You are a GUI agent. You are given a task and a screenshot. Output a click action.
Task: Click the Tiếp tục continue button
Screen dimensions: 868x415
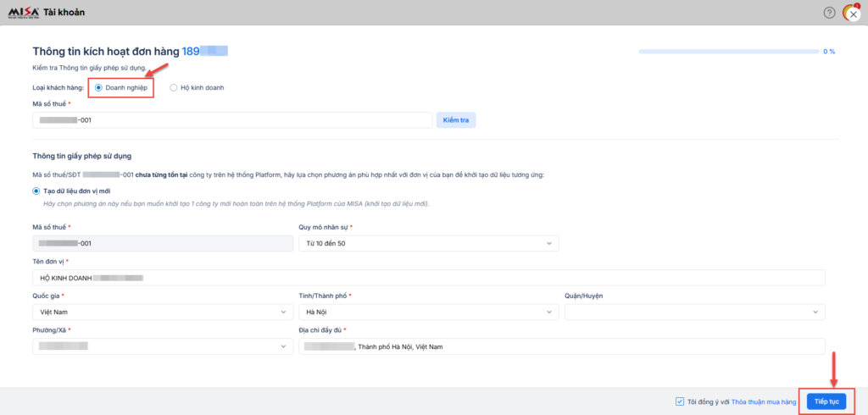[826, 401]
